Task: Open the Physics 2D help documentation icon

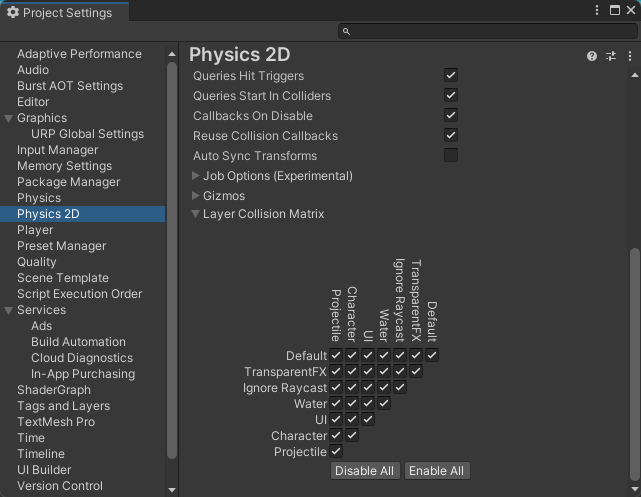Action: [592, 56]
